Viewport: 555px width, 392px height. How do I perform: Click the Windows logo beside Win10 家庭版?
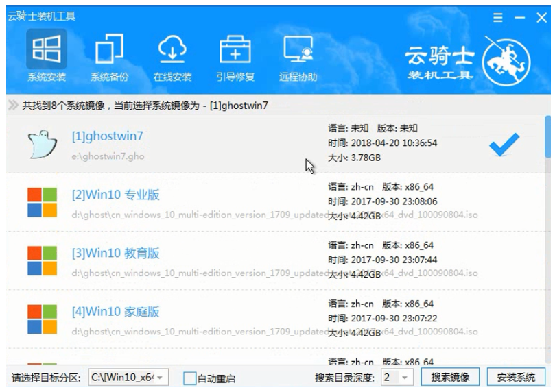(41, 320)
